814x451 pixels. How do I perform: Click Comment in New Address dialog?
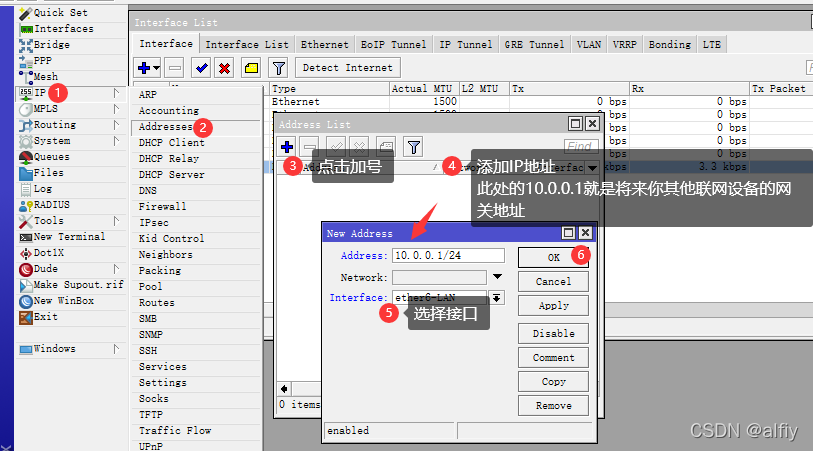click(x=553, y=358)
